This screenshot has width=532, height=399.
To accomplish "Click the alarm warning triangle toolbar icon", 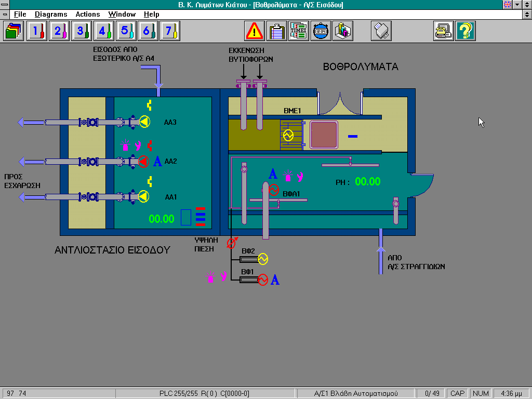I will (x=255, y=31).
